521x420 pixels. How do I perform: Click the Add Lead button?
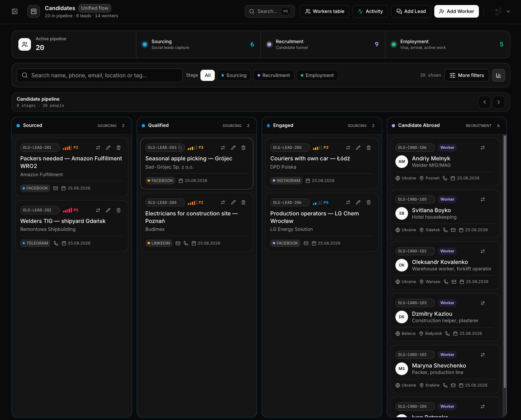point(411,12)
